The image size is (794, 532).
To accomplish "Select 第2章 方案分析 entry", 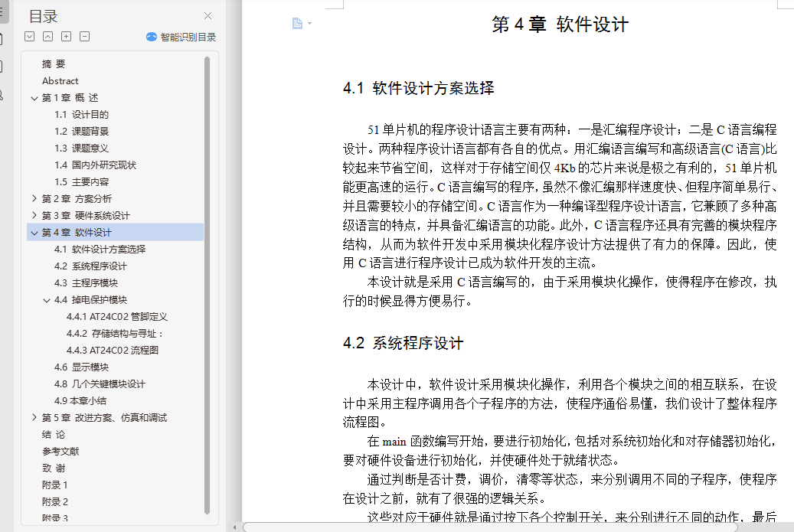I will coord(77,198).
